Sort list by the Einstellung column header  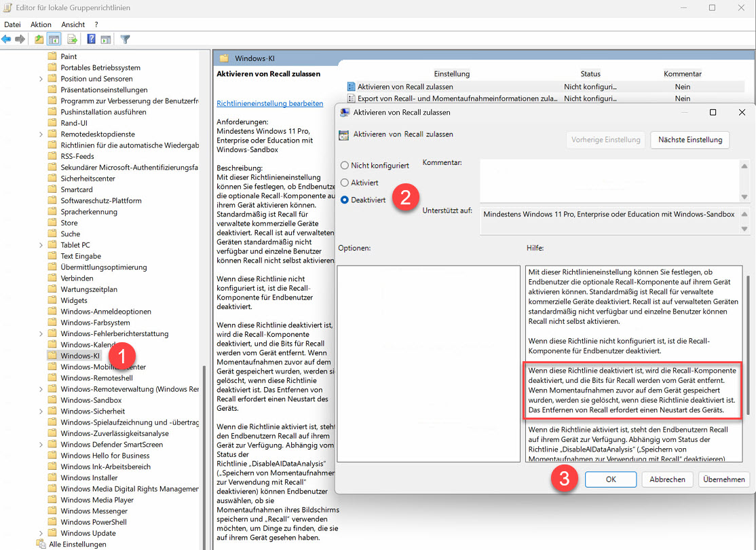pos(452,74)
